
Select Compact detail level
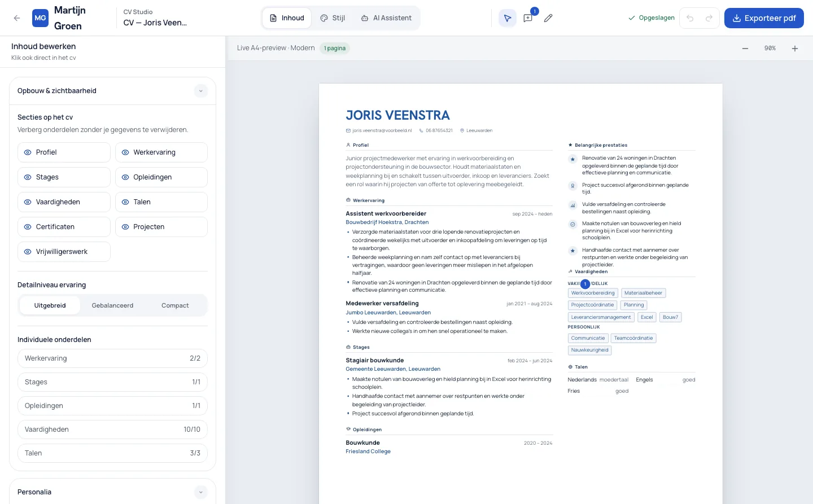pos(175,305)
